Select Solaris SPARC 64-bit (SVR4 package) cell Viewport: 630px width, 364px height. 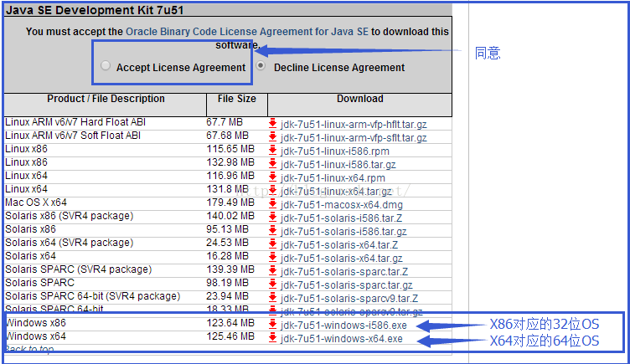tap(92, 296)
